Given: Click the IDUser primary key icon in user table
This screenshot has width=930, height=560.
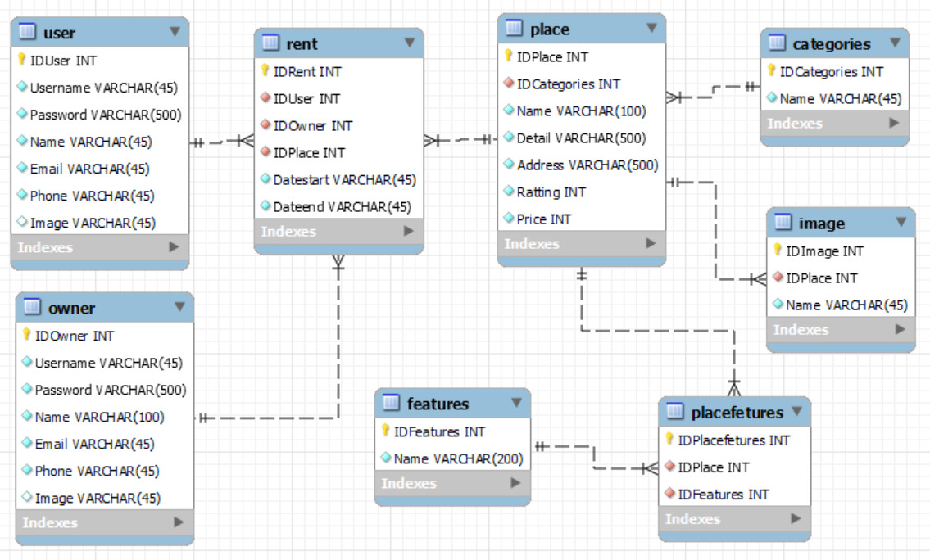Looking at the screenshot, I should pos(22,59).
